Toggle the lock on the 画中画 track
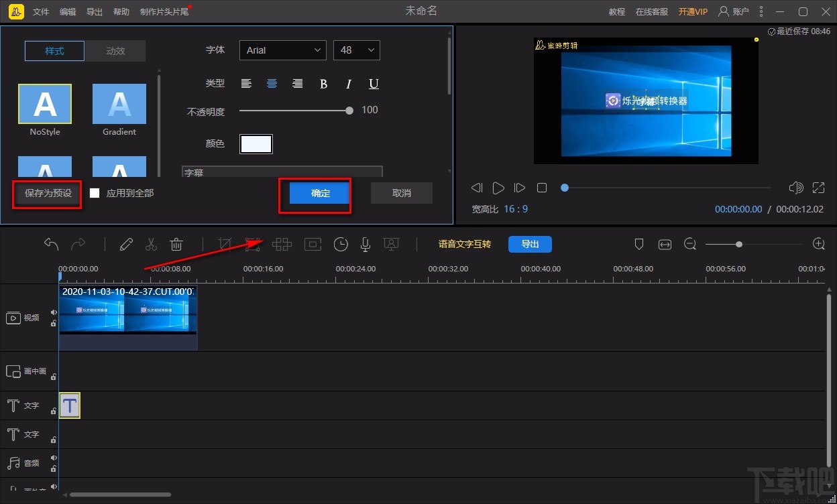Screen dimensions: 837x504 click(54, 377)
